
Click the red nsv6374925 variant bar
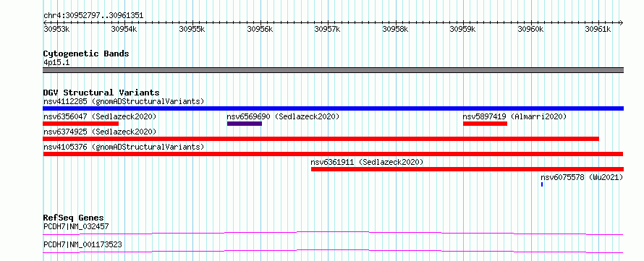click(321, 139)
